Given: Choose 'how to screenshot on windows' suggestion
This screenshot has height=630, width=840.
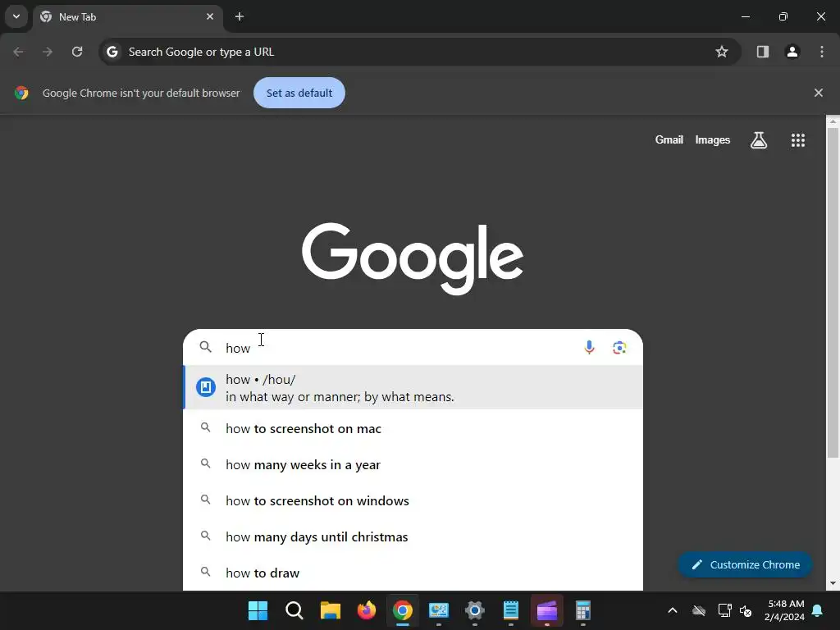Looking at the screenshot, I should pos(413,500).
